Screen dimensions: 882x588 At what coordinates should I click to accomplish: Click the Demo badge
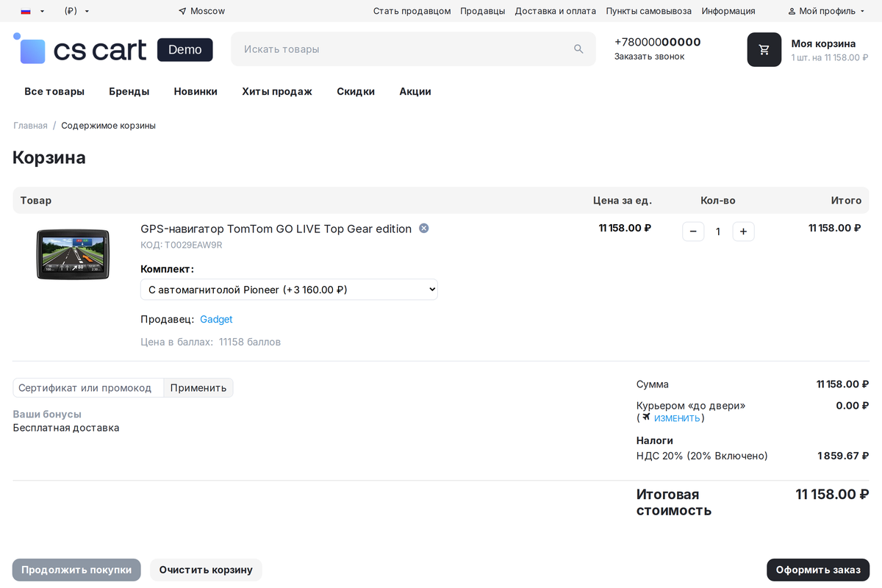[x=185, y=49]
